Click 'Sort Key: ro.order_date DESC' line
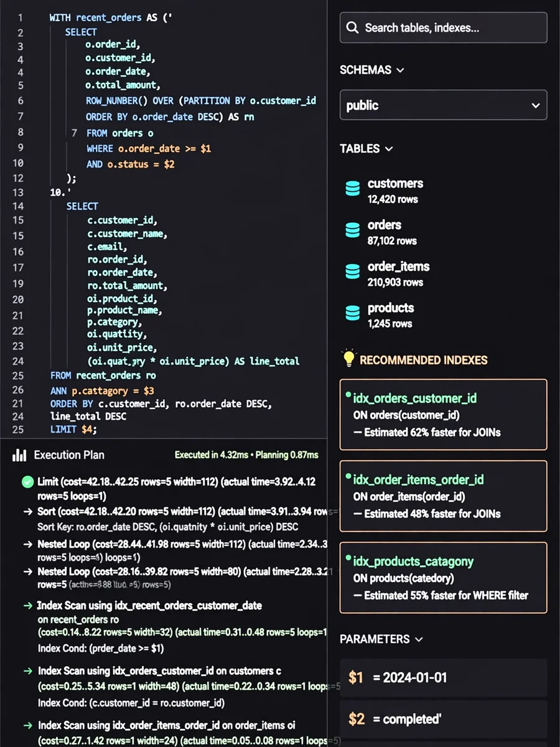The width and height of the screenshot is (560, 747). coord(168,527)
